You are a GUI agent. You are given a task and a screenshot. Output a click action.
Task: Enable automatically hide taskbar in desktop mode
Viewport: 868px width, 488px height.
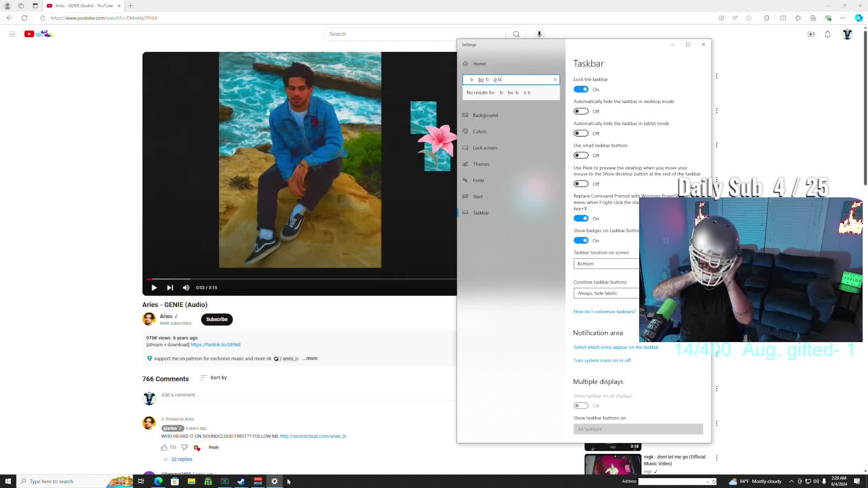click(x=581, y=111)
